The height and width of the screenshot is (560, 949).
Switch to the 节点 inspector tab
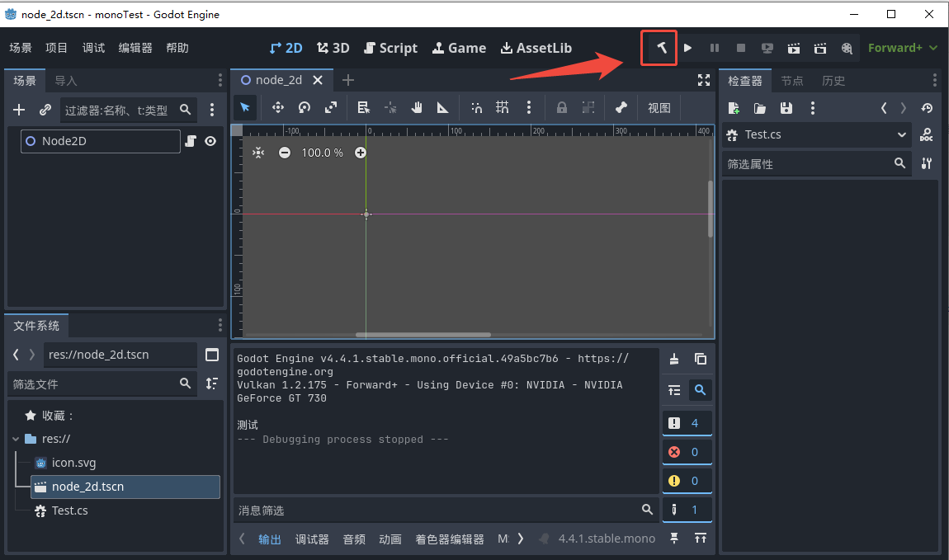point(791,81)
